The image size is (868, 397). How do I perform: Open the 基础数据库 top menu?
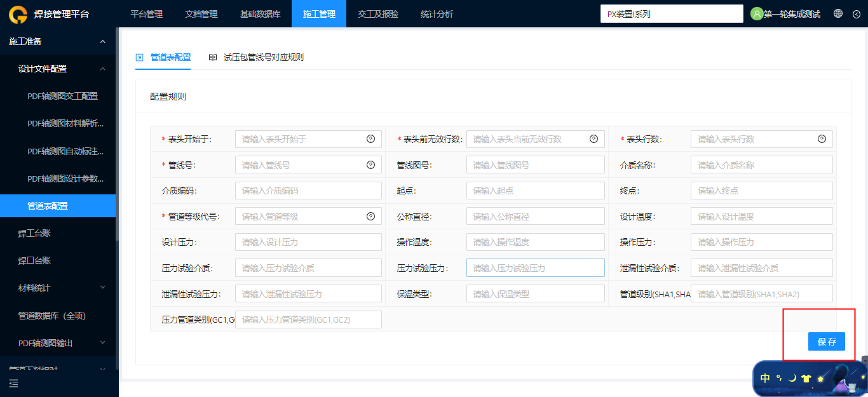[260, 14]
